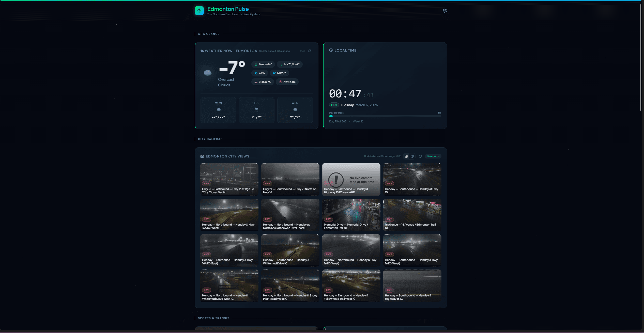This screenshot has width=644, height=333.
Task: Refresh the weather card data
Action: (310, 51)
